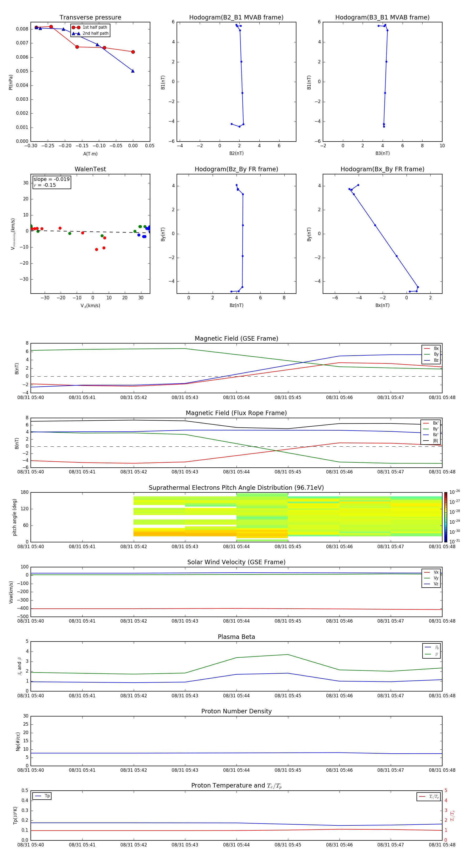
Task: Click the 10^-31 colorbar tick label
Action: [x=455, y=542]
